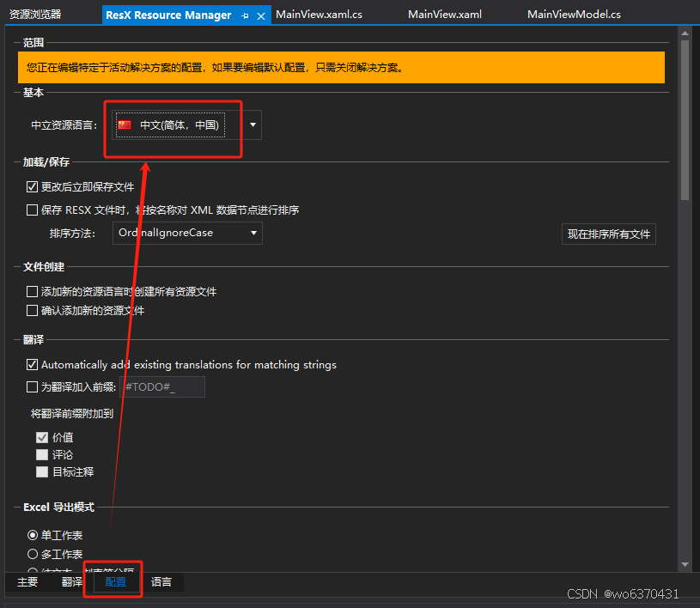The image size is (700, 608).
Task: Enable 为翻译加入前缀 checkbox
Action: coord(32,386)
